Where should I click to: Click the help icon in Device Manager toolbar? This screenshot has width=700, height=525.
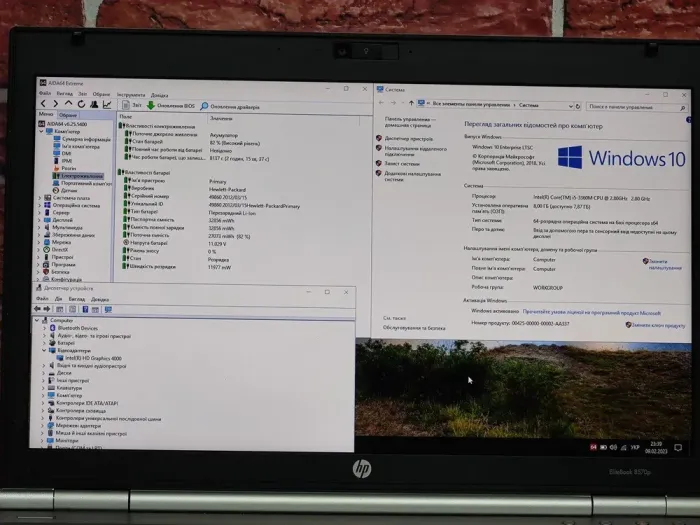tap(85, 309)
